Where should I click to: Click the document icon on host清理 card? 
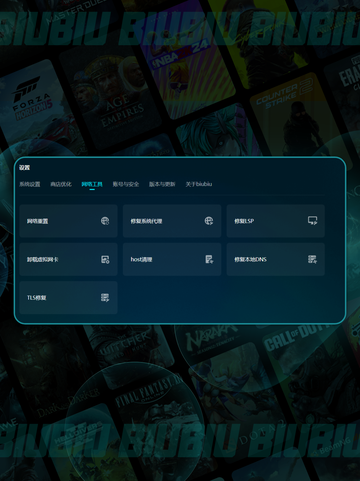point(209,259)
